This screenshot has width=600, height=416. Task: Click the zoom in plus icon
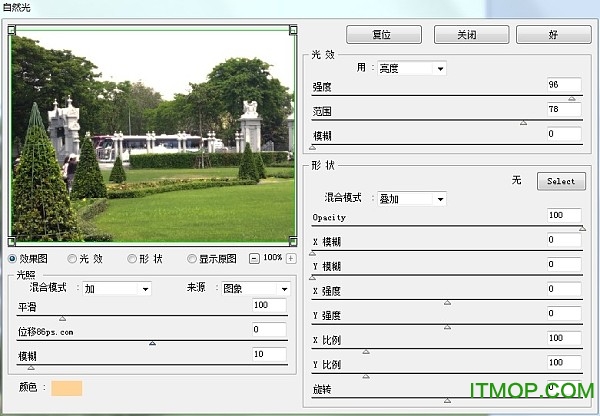(x=291, y=258)
